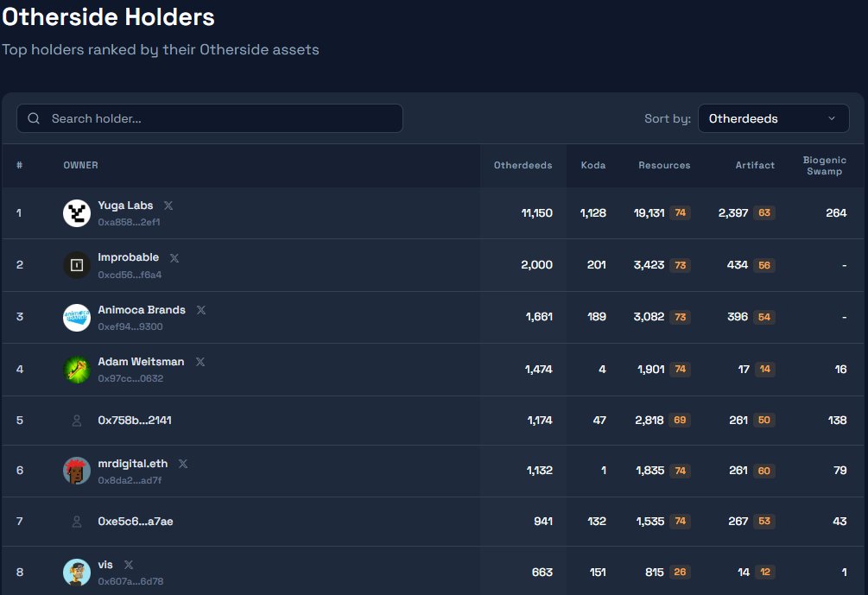Click the OWNER column header
868x595 pixels.
click(x=81, y=165)
